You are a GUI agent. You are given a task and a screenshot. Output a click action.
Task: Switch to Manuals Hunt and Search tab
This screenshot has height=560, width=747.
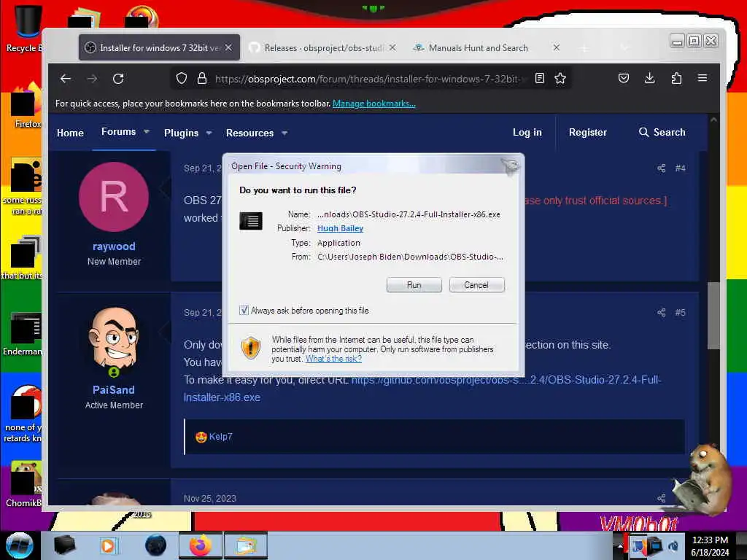pos(487,47)
